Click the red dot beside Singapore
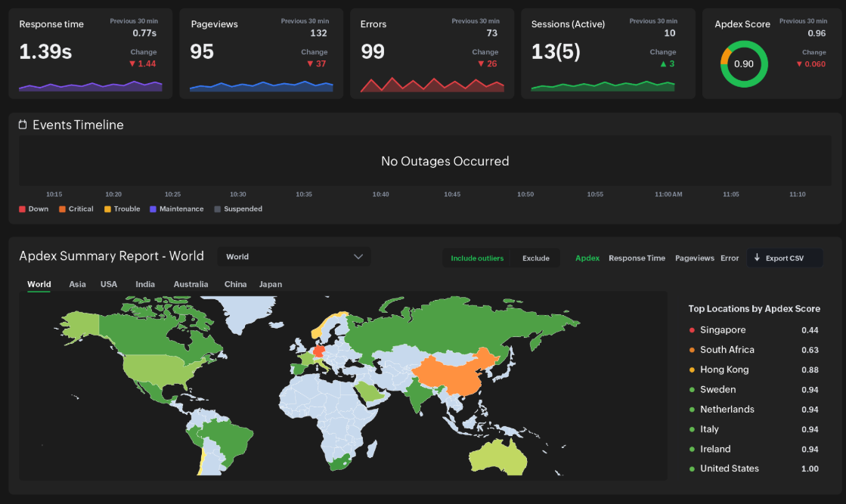This screenshot has width=846, height=504. click(x=692, y=330)
